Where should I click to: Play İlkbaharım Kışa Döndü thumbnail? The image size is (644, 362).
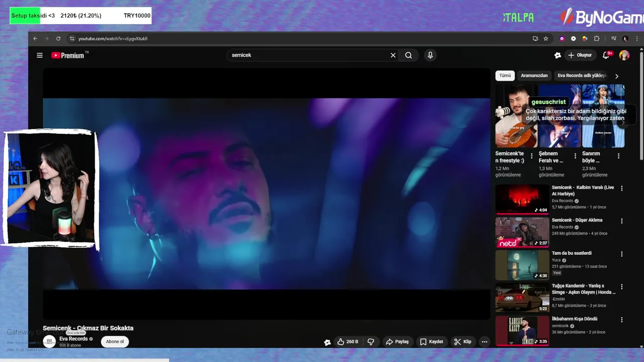[522, 331]
